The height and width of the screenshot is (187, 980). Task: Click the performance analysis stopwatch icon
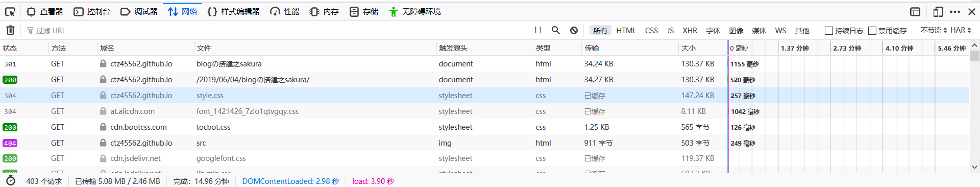[x=11, y=181]
